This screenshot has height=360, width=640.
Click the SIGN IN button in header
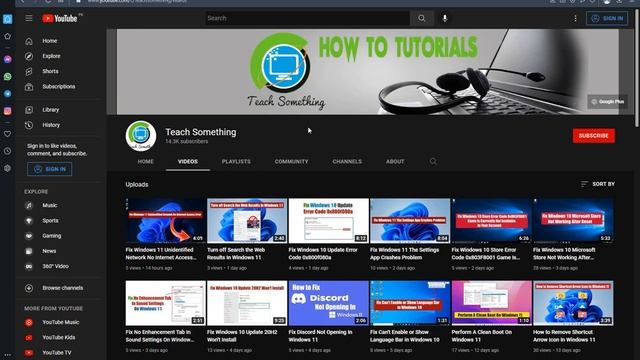coord(607,18)
